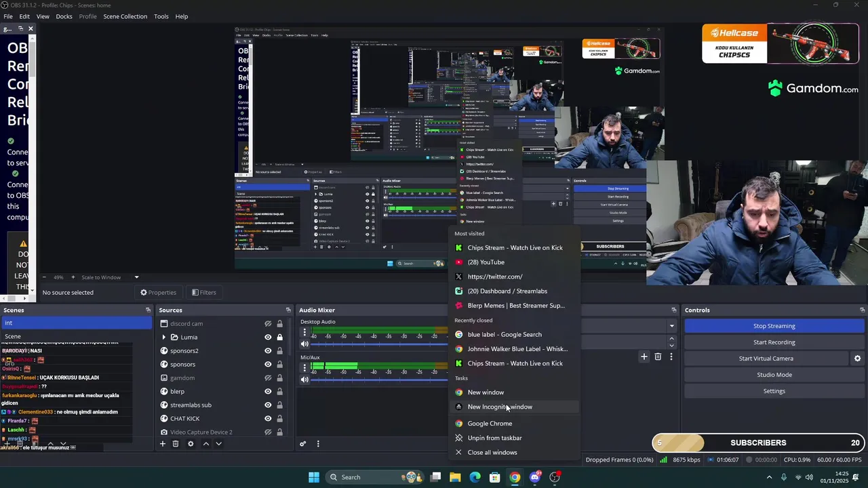Screen dimensions: 868x488
Task: Add a scene transition with the plus icon
Action: tap(644, 357)
